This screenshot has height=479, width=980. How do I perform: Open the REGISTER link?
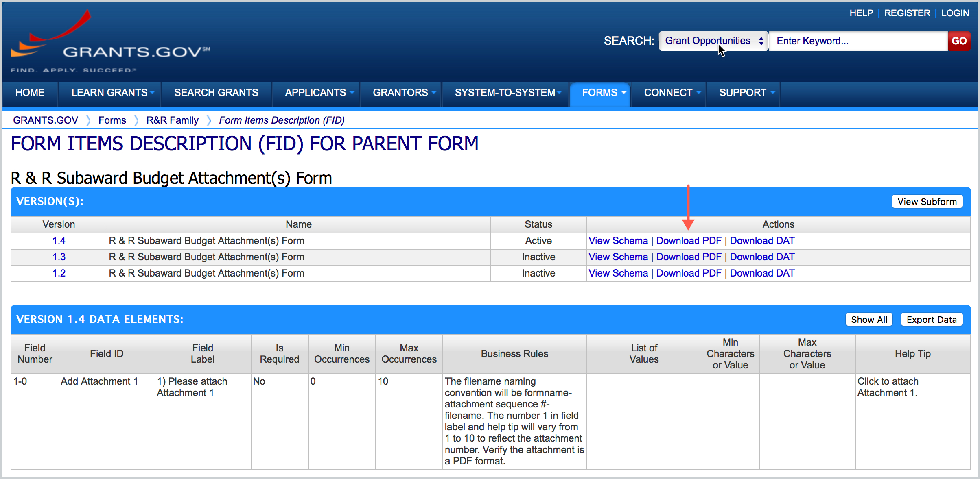point(907,13)
